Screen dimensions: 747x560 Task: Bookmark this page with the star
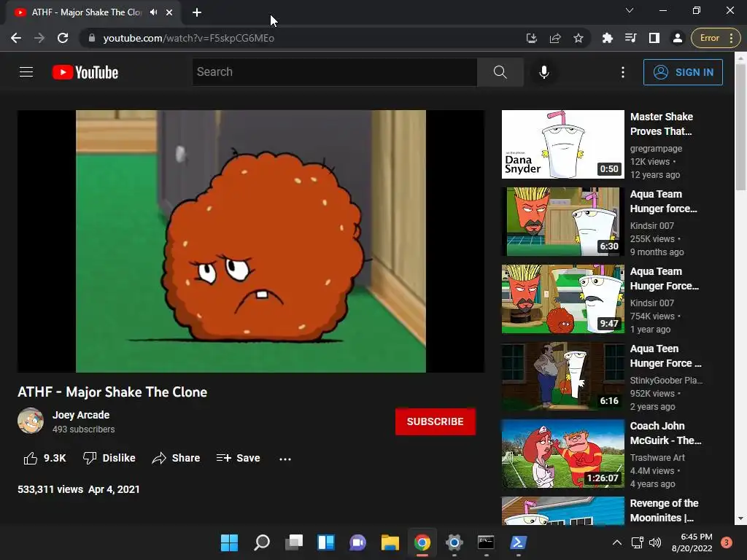[578, 38]
